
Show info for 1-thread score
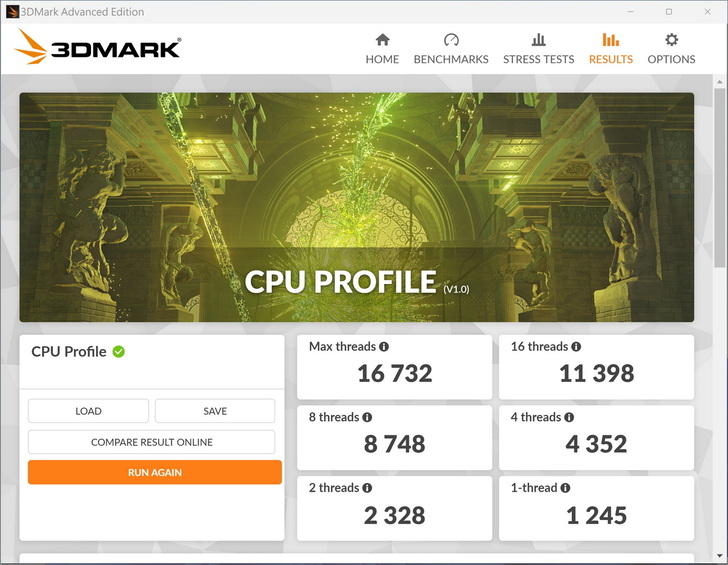pyautogui.click(x=566, y=488)
